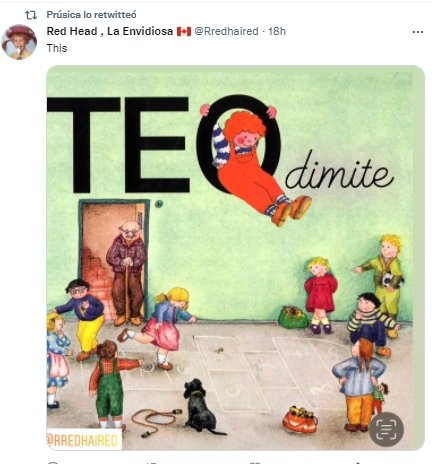Image resolution: width=432 pixels, height=464 pixels.
Task: Click the retweet icon beside Prúsica
Action: [31, 15]
